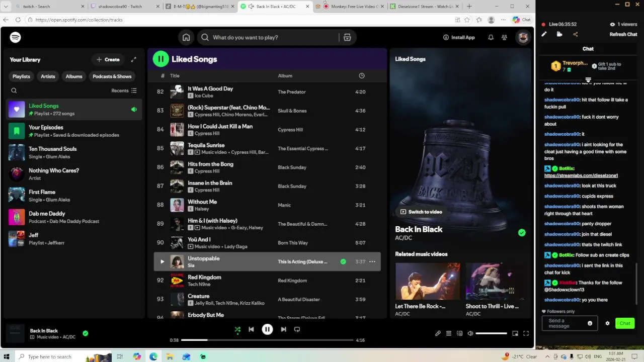Open the Friend Activity icon
The height and width of the screenshot is (362, 644).
[504, 37]
